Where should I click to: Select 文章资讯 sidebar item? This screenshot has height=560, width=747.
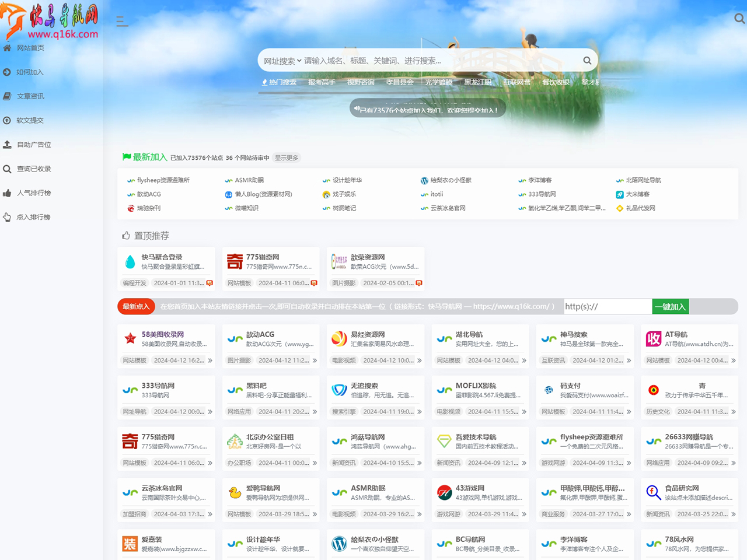pyautogui.click(x=30, y=96)
